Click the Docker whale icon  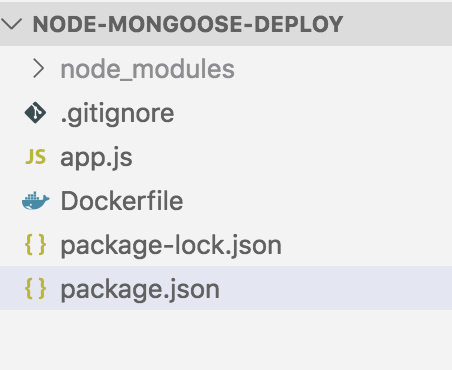36,201
